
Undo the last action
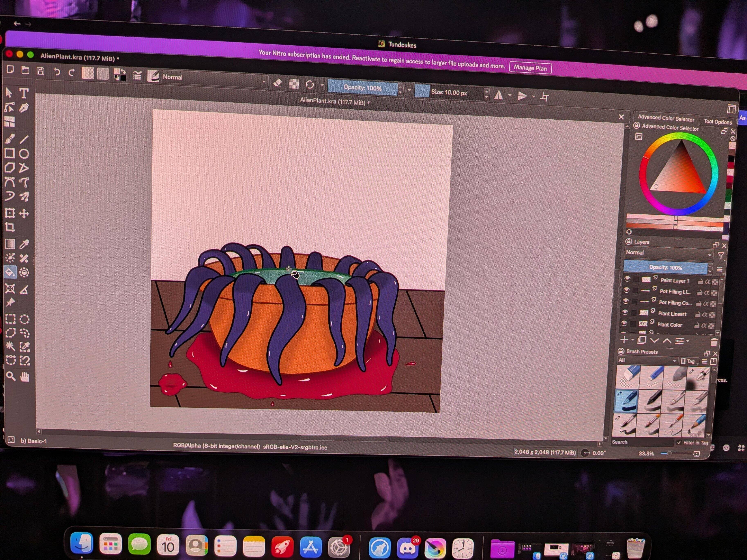pyautogui.click(x=57, y=72)
